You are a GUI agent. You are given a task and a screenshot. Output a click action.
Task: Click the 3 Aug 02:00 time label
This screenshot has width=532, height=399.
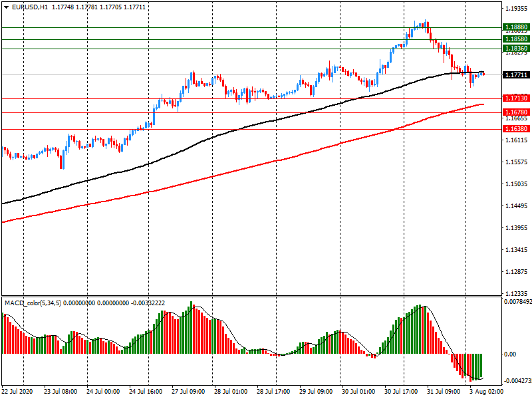pos(486,392)
